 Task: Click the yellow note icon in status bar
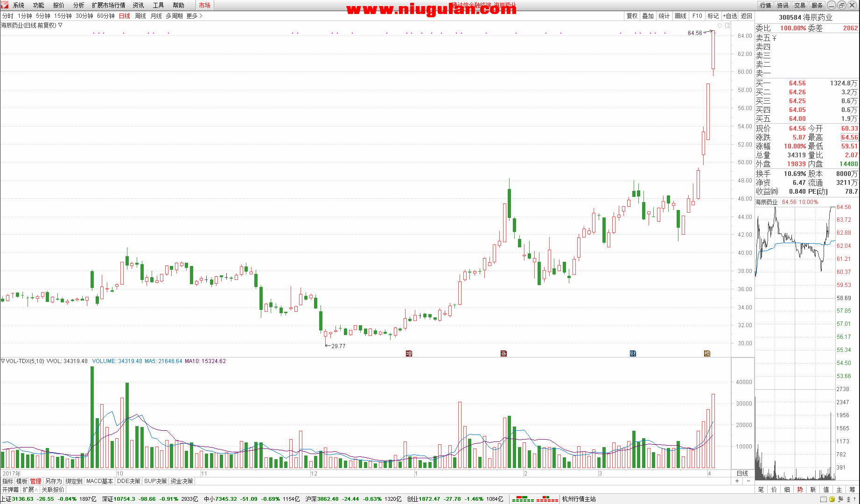pos(832,499)
